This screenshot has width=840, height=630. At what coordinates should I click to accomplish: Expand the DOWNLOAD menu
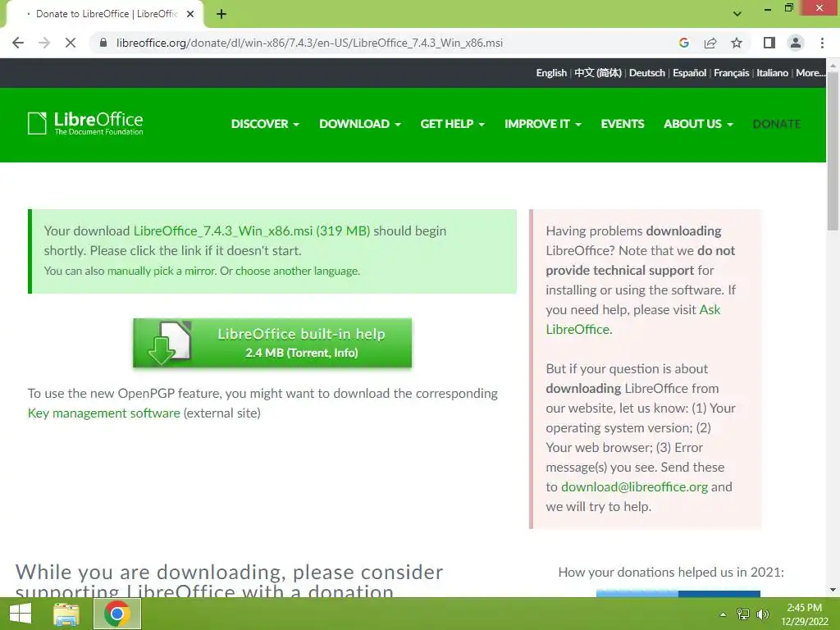pos(360,124)
